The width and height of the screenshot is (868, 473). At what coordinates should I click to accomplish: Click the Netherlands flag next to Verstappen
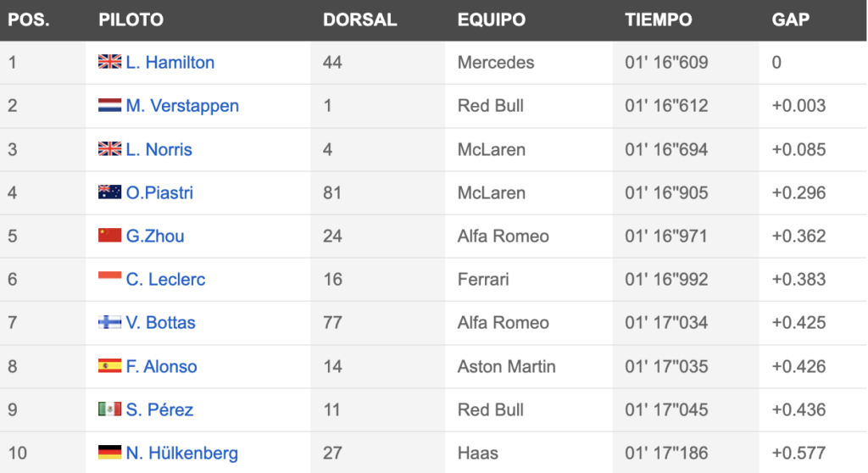click(x=109, y=104)
